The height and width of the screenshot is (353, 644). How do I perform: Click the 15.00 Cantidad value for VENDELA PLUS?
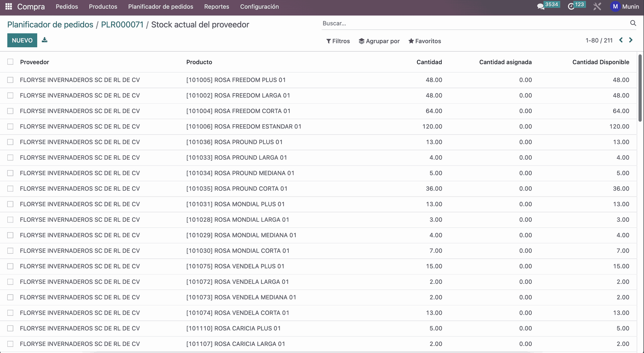click(434, 266)
